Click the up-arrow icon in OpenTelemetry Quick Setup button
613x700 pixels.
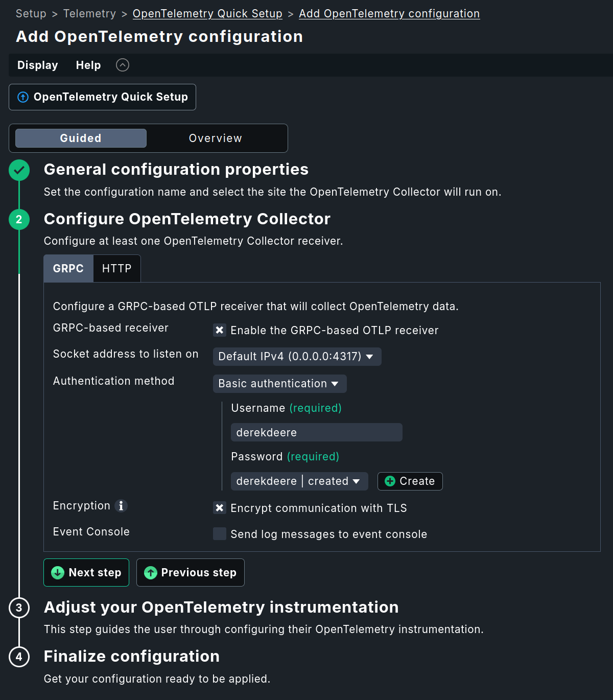(23, 97)
